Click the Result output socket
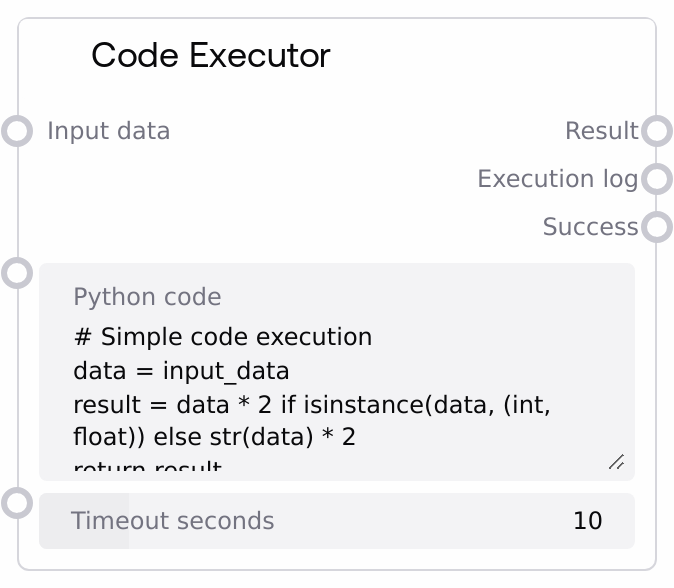 coord(656,131)
